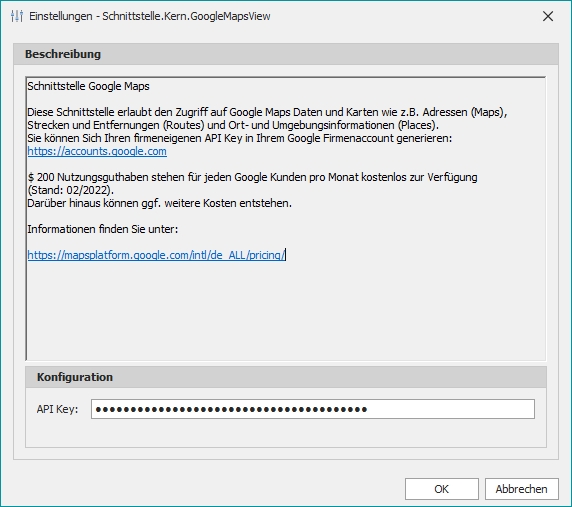Select the 'Schnittstelle Google Maps' heading text
Viewport: 572px width, 507px height.
88,86
